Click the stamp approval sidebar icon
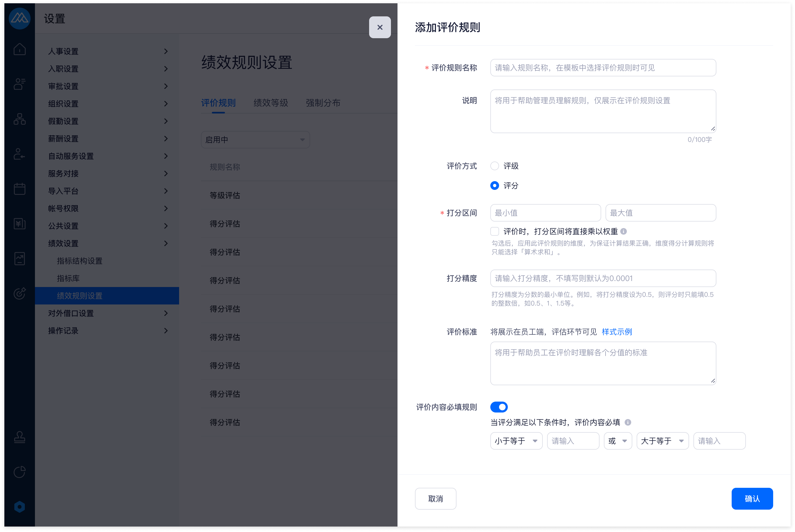This screenshot has width=795, height=532. click(19, 437)
